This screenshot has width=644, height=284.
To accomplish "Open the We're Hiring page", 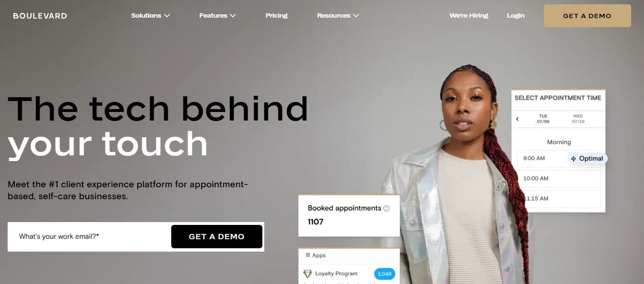I will (x=469, y=16).
